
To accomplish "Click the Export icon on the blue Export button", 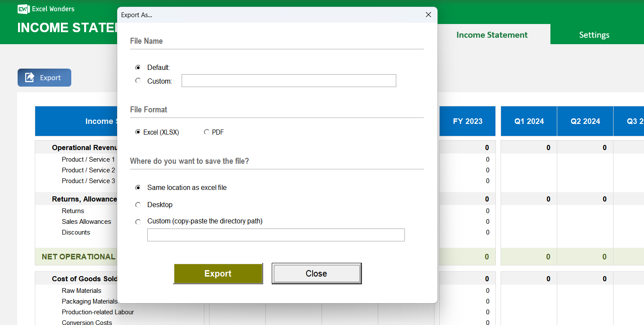I will [29, 78].
